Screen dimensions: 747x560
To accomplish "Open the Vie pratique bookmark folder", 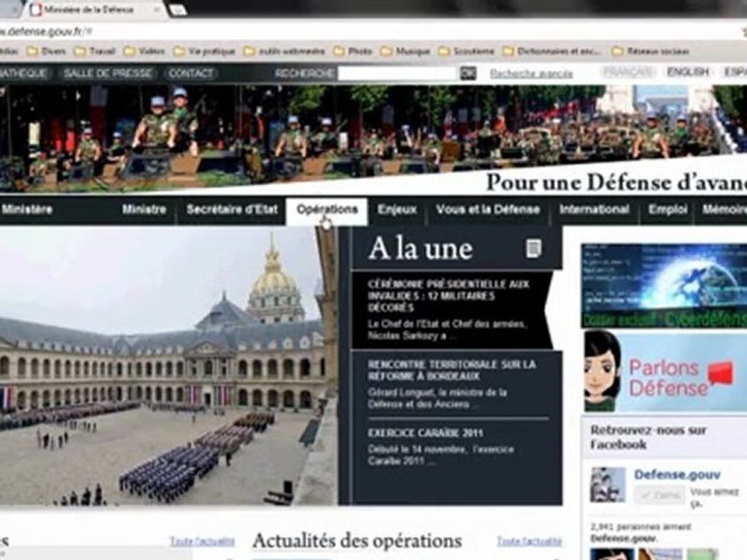I will pos(205,51).
